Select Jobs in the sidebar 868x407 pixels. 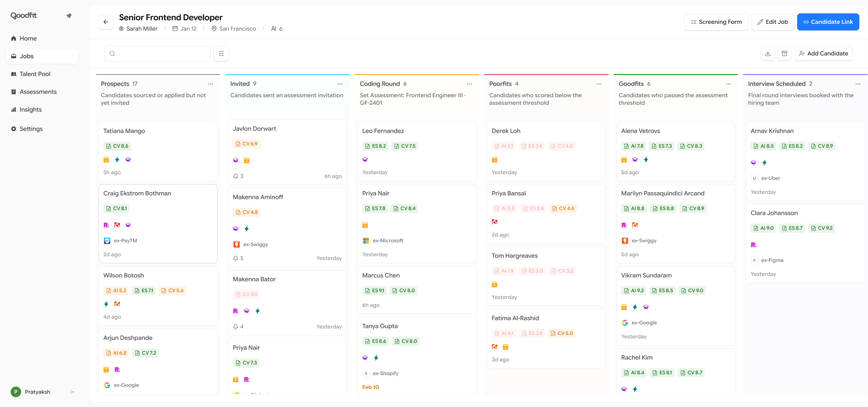click(42, 56)
